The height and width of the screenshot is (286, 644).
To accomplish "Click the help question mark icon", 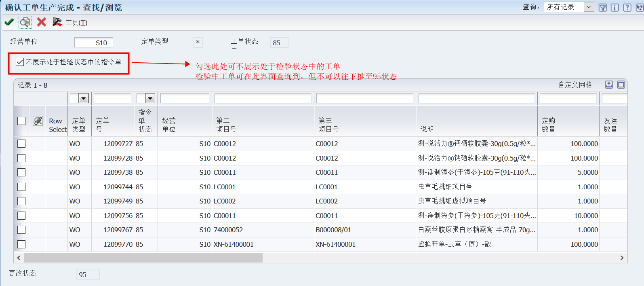I will click(627, 7).
